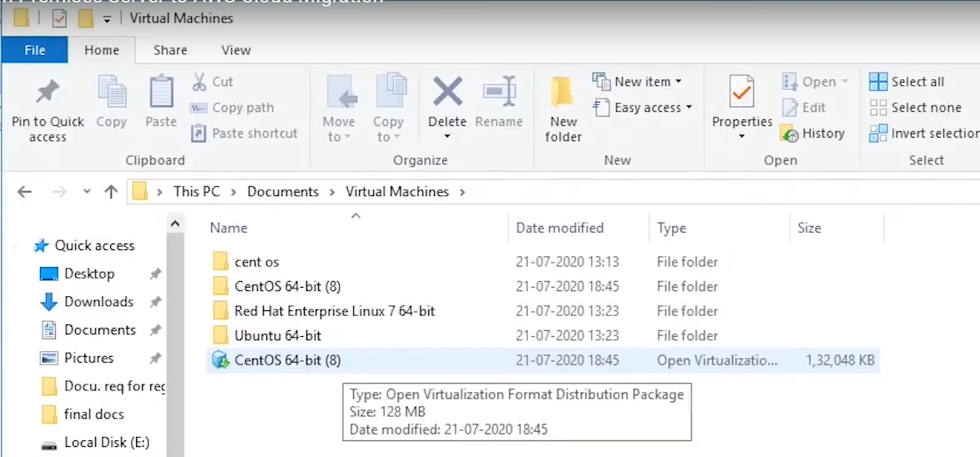The width and height of the screenshot is (980, 457).
Task: Open the Docu. req for reg folder
Action: (104, 386)
